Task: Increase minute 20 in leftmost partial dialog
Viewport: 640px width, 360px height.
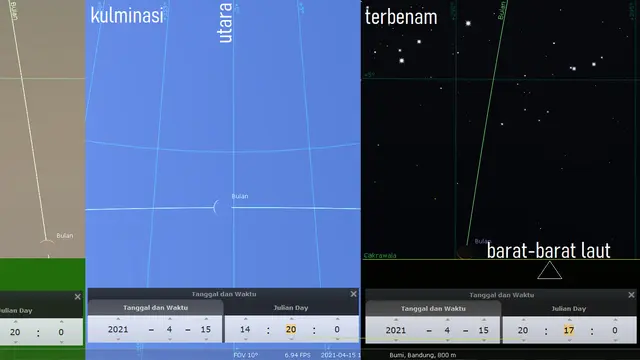Action: 15,322
